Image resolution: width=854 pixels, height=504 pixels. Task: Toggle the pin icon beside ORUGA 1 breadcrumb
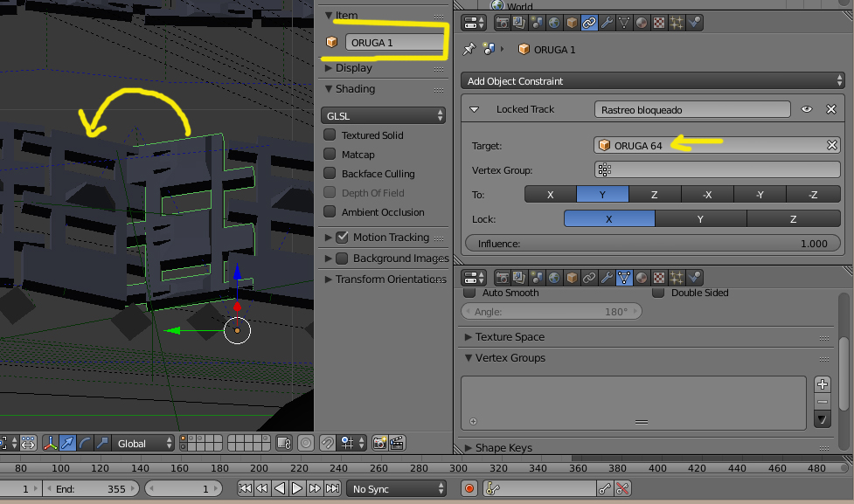tap(469, 50)
